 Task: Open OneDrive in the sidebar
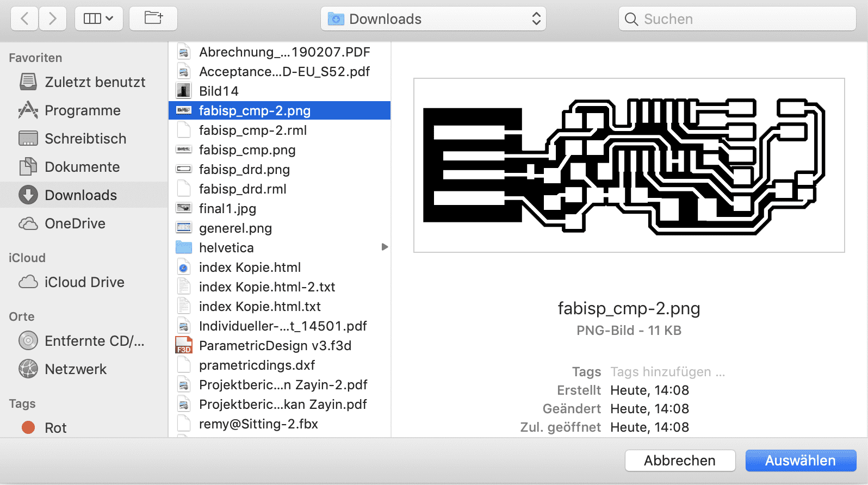click(x=84, y=223)
